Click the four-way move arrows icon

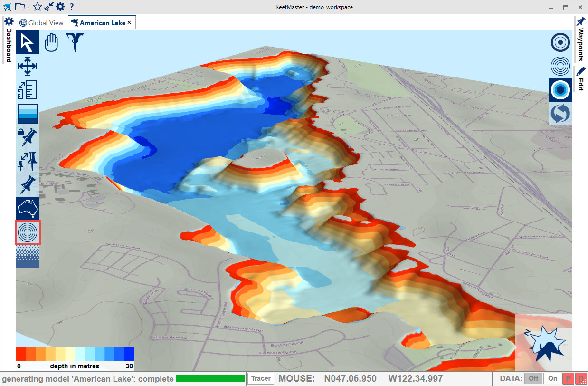click(x=28, y=66)
